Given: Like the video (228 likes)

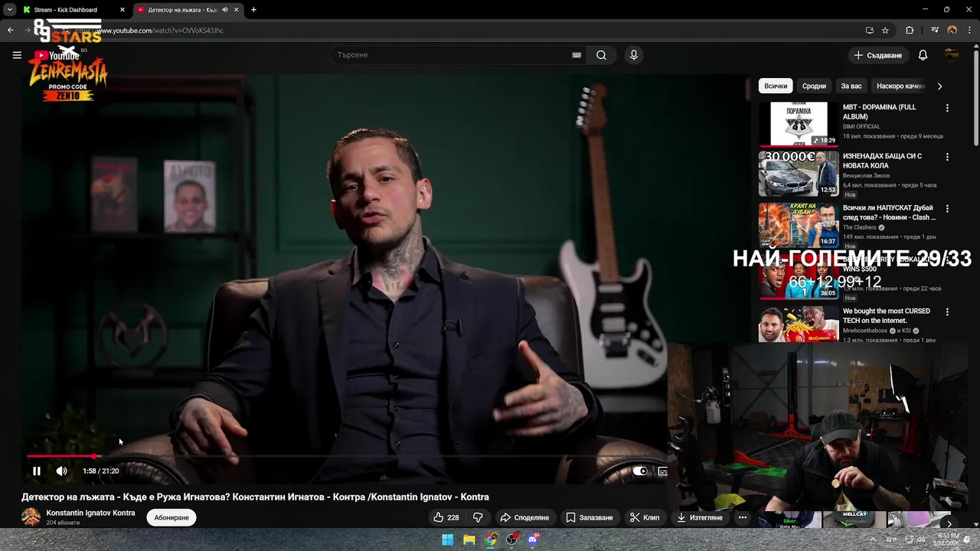Looking at the screenshot, I should click(446, 517).
